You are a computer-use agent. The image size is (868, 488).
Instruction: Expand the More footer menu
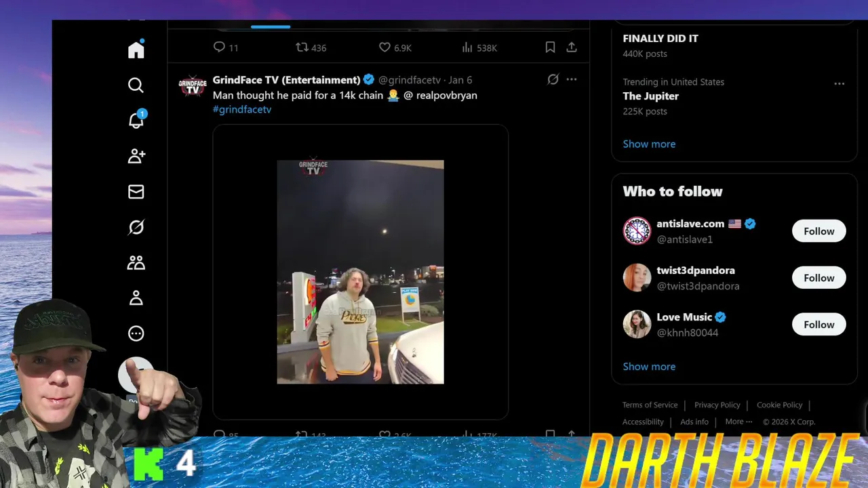click(x=738, y=422)
